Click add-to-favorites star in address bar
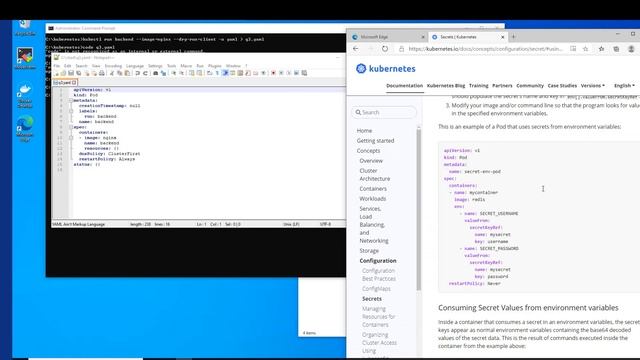Screen dimensions: 640x360 585,49
